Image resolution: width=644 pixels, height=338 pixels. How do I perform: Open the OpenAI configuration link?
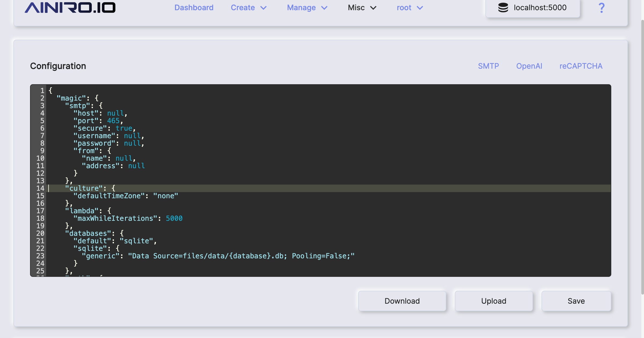529,66
